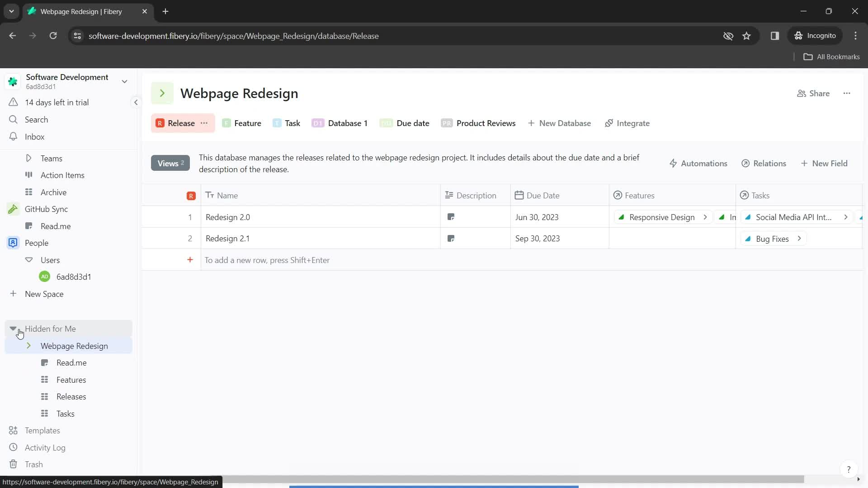
Task: Click the Sep 30, 2023 due date
Action: point(537,239)
